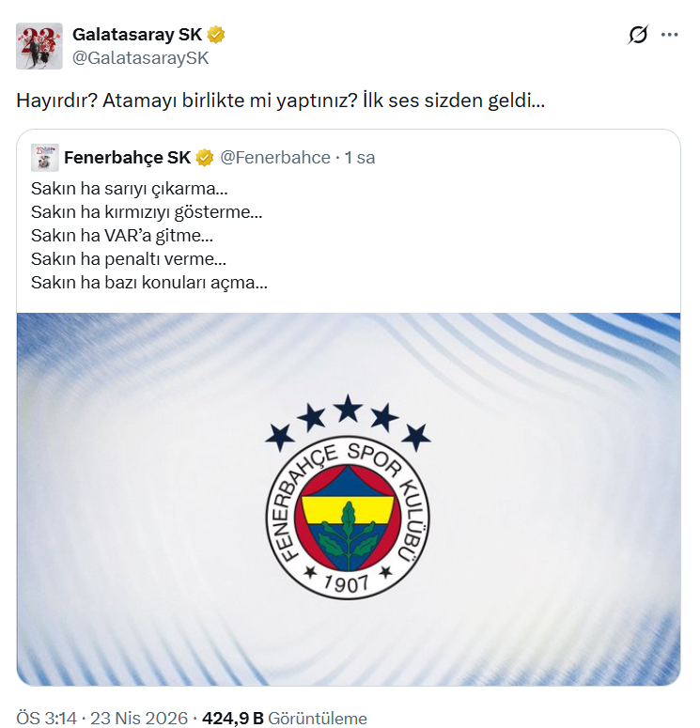
Task: Open Galatasaray SK's profile avatar
Action: [x=39, y=46]
